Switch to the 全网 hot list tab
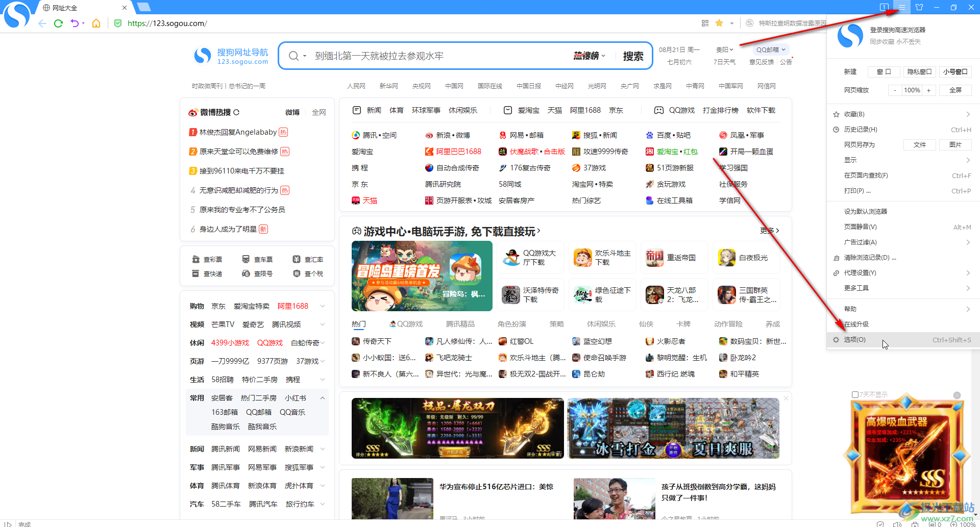The width and height of the screenshot is (980, 527). tap(318, 112)
